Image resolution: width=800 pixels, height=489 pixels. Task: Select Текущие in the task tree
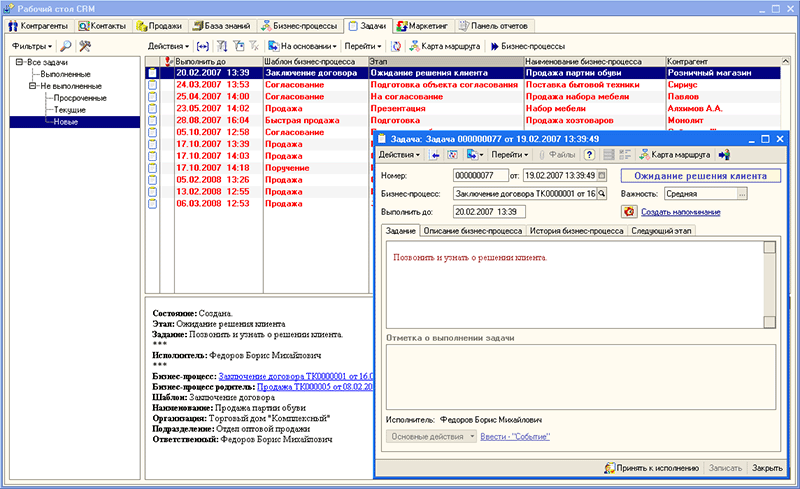70,110
